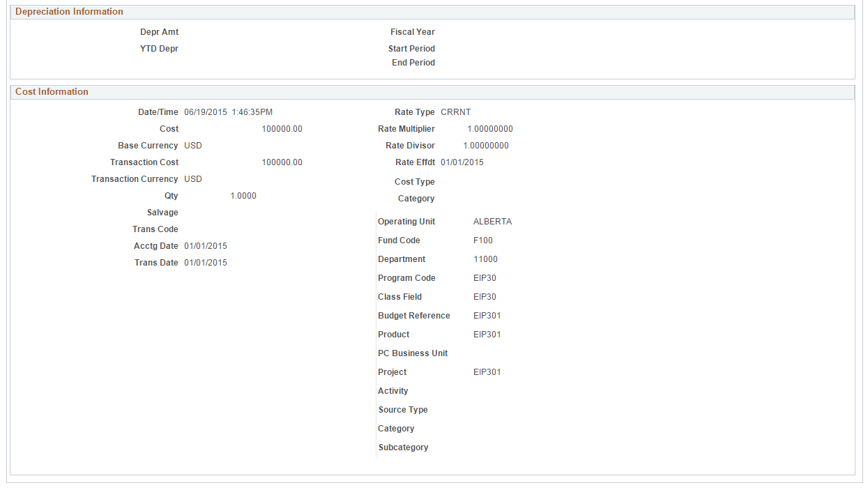The width and height of the screenshot is (868, 490).
Task: Click the Product value EIP301
Action: coord(486,334)
